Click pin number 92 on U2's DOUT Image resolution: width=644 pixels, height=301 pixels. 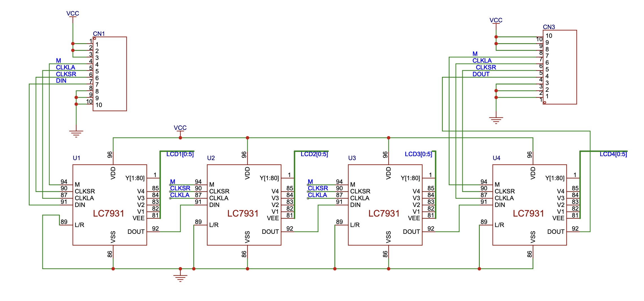[290, 229]
